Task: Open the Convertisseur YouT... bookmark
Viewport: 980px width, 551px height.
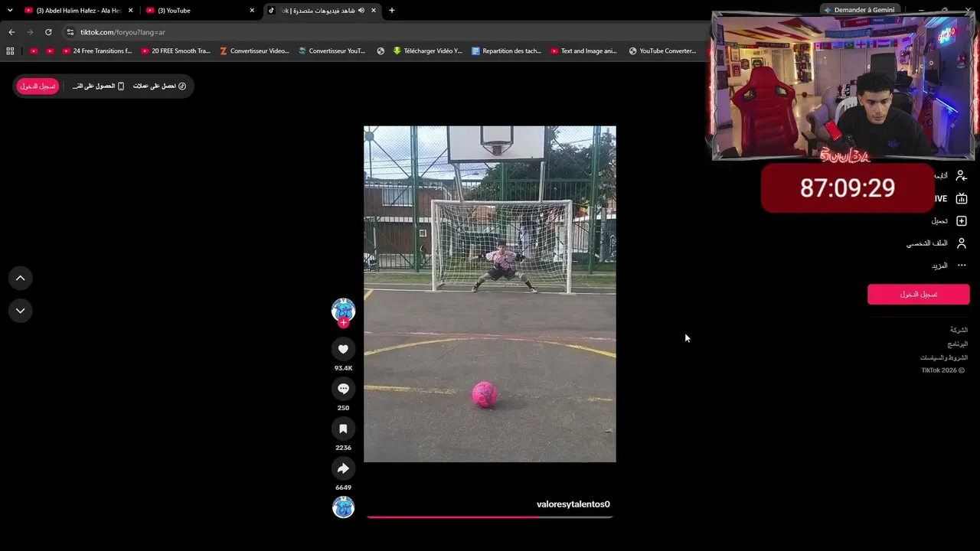Action: [332, 51]
